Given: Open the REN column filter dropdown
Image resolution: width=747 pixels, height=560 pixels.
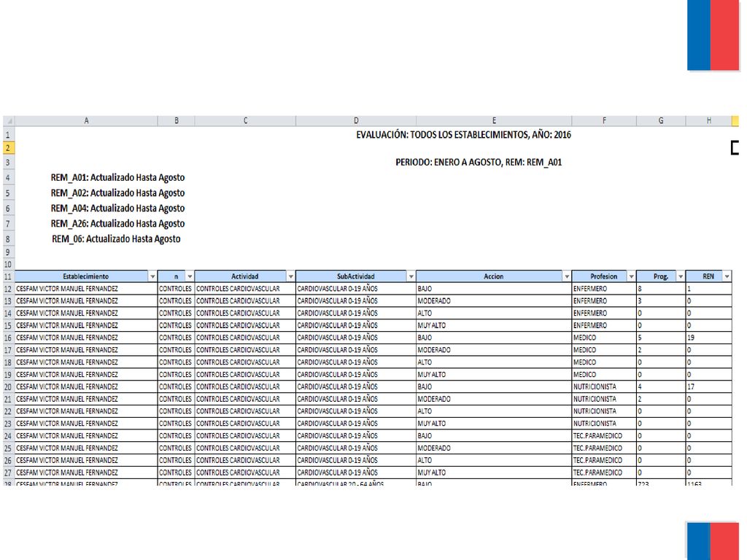Looking at the screenshot, I should coord(727,276).
